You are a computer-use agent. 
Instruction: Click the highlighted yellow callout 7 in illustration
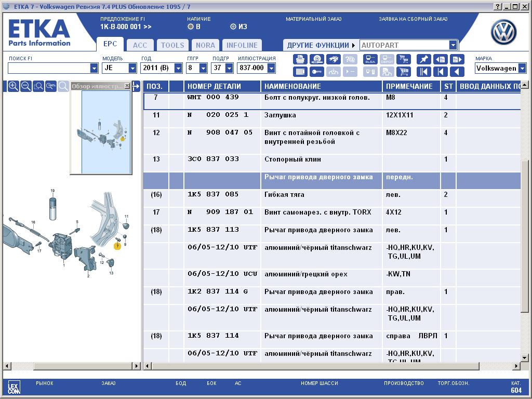coord(117,246)
